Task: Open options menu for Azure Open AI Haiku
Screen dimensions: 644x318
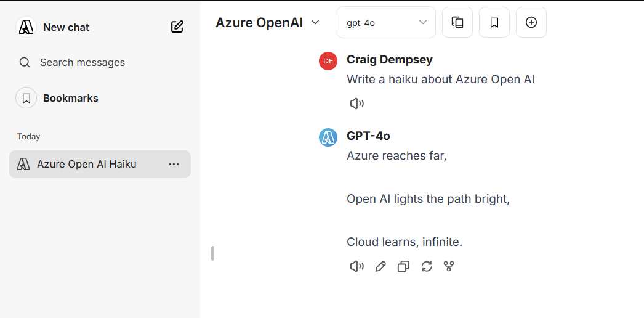Action: 174,165
